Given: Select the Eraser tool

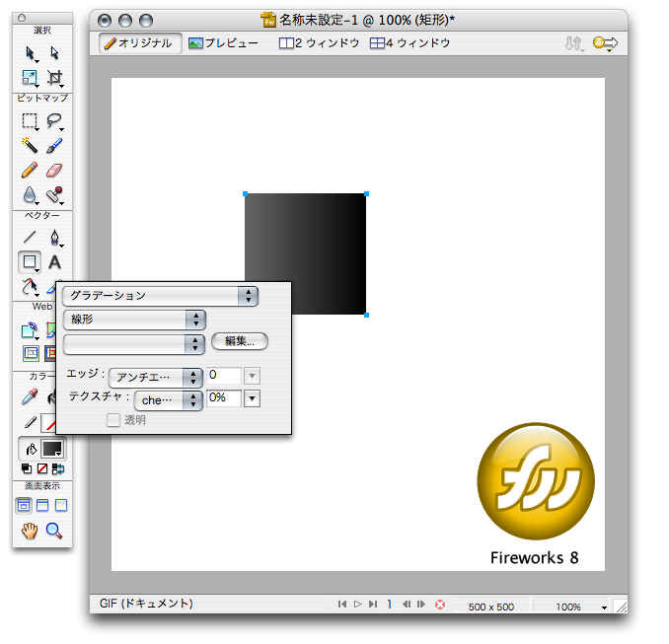Looking at the screenshot, I should [x=54, y=171].
